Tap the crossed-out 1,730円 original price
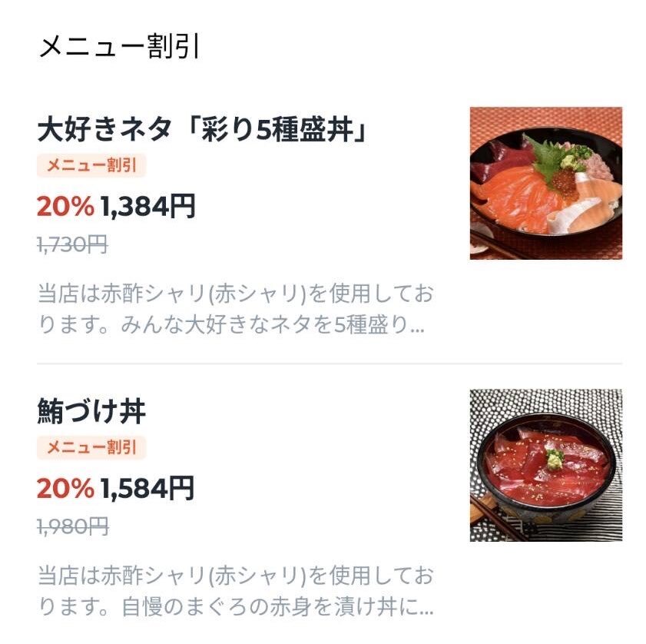 pos(72,245)
